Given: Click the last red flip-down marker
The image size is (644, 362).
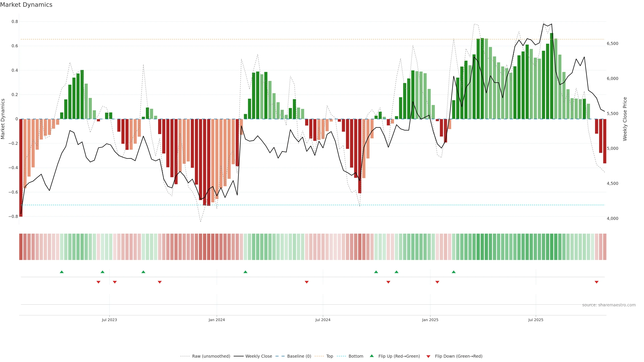Looking at the screenshot, I should coord(597,282).
